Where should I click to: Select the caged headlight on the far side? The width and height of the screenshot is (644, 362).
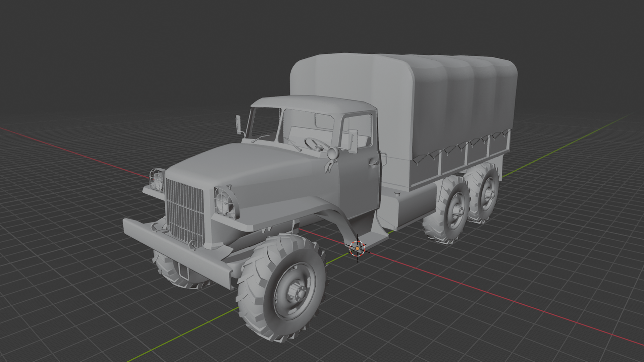tap(157, 180)
